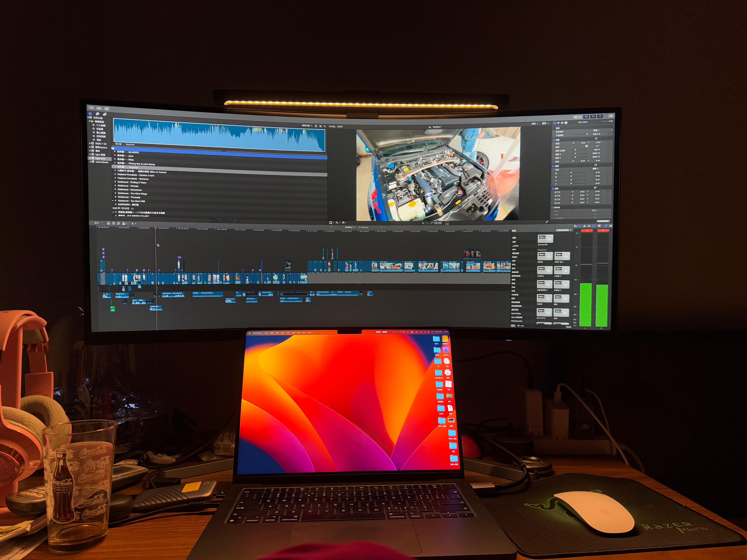Select the 个人收藏 smart collection
This screenshot has height=560, width=747.
point(101,125)
